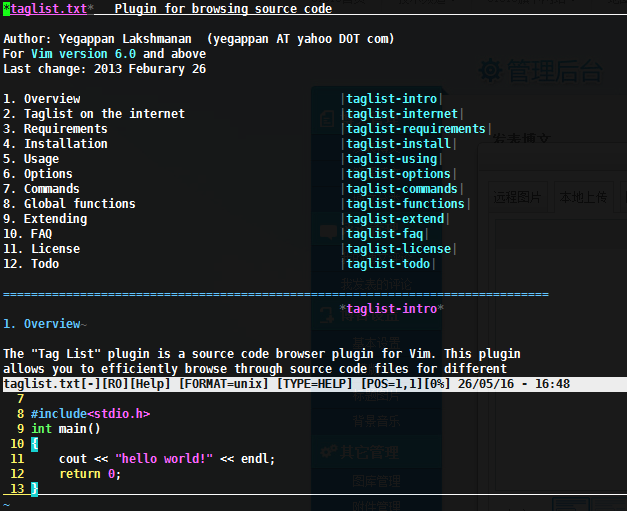Click the 26/05/16 - 16:48 timestamp
This screenshot has height=511, width=627.
(x=514, y=384)
